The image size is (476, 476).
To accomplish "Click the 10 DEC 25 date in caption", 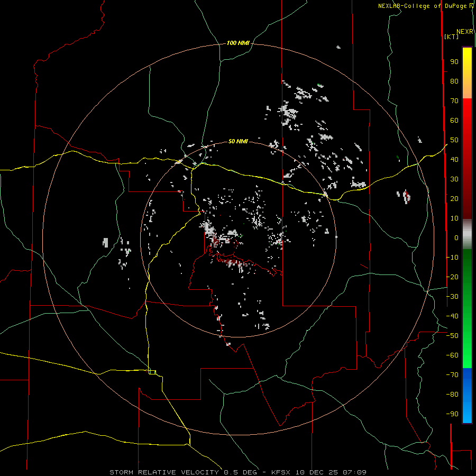I will [317, 472].
